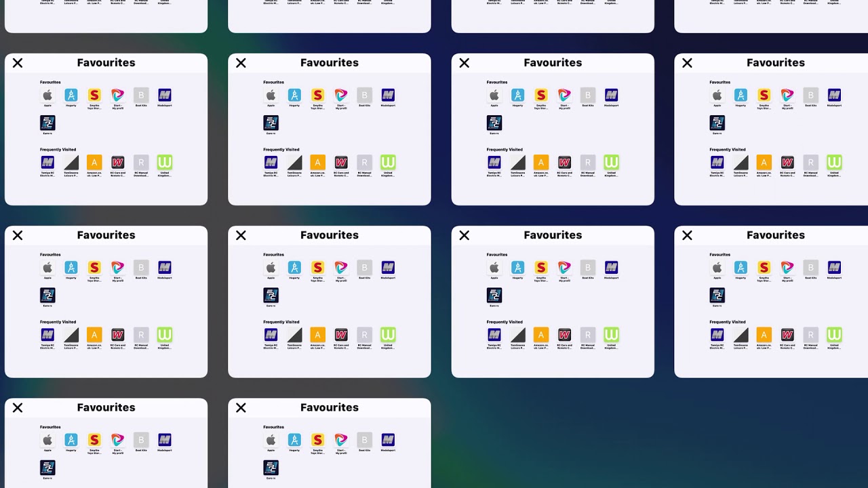Open Euro rc icon in second row's first tab
Screen dimensions: 868x488
tap(47, 123)
